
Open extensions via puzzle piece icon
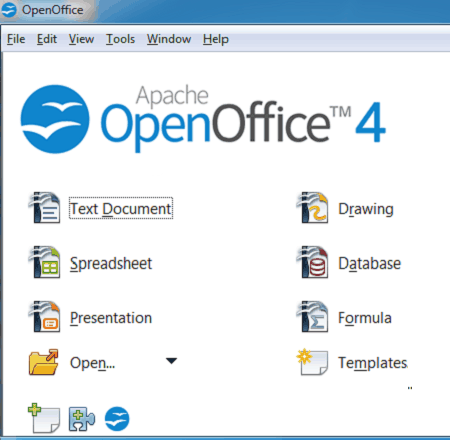(x=82, y=419)
